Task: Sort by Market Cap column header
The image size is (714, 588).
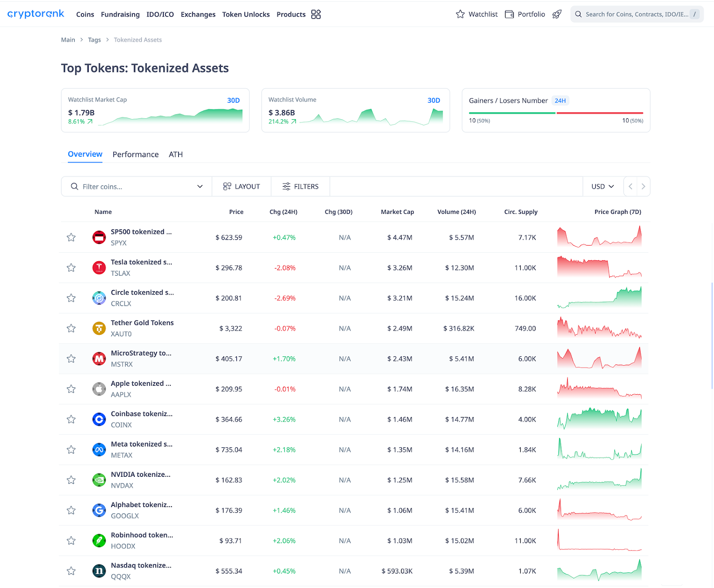Action: click(397, 212)
